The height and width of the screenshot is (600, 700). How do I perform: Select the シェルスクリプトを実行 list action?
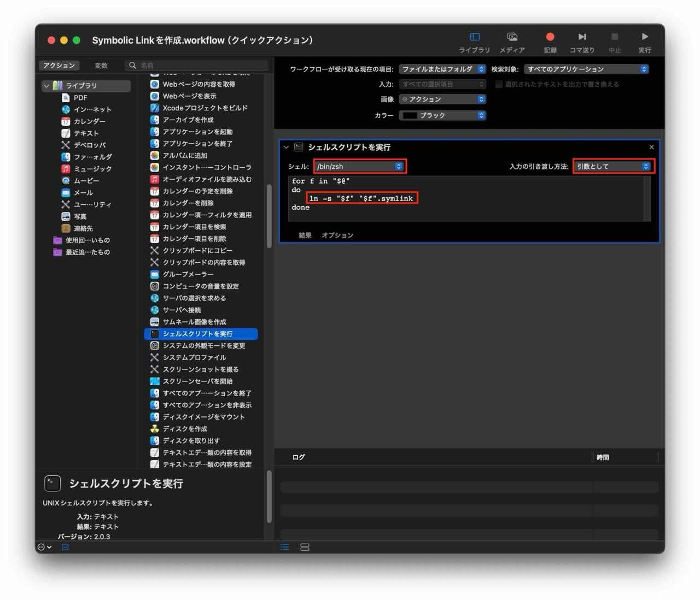pos(201,334)
